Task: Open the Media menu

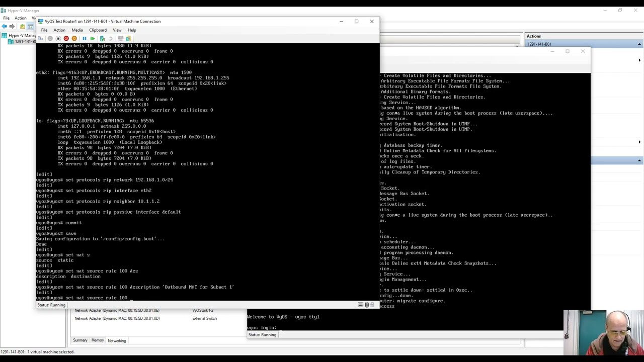Action: click(x=77, y=30)
